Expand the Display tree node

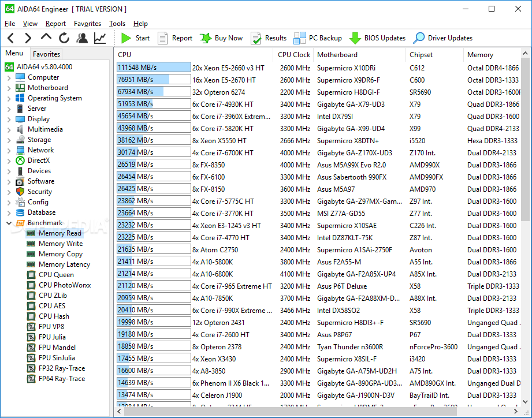(x=9, y=120)
